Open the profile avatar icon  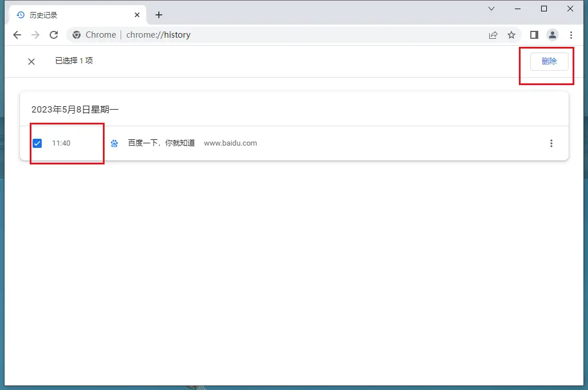pos(553,35)
